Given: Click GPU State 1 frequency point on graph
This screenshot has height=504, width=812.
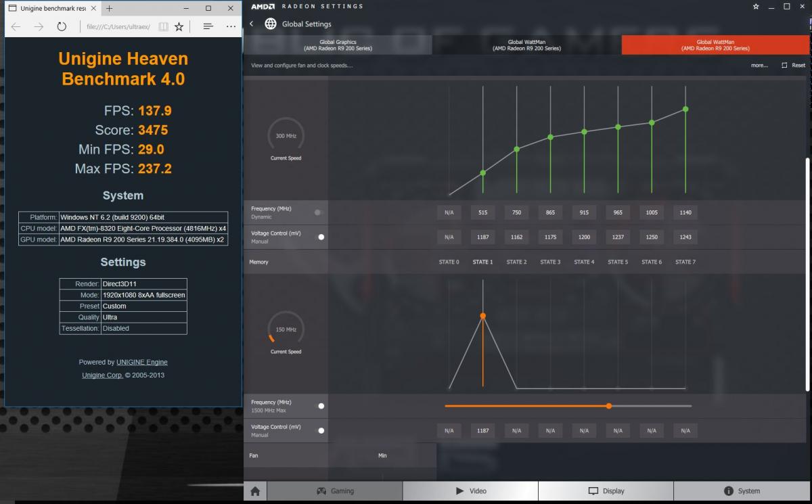Looking at the screenshot, I should pyautogui.click(x=482, y=173).
